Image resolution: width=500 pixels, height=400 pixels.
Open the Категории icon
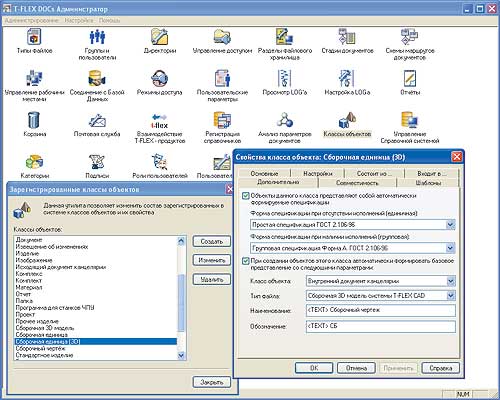[34, 161]
